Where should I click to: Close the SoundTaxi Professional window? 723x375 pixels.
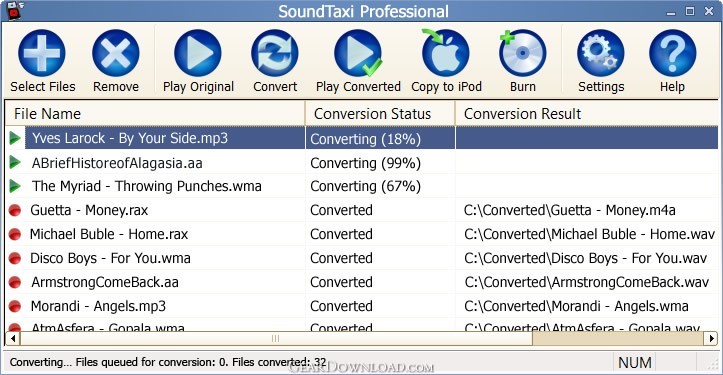(709, 12)
